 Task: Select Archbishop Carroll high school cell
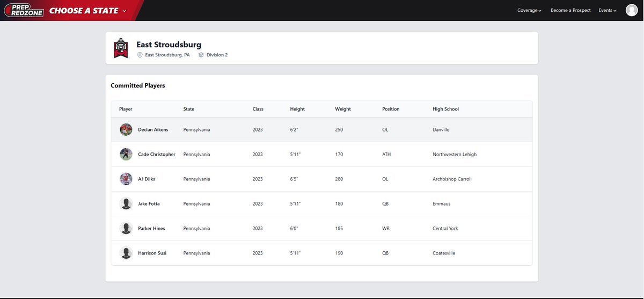coord(452,179)
